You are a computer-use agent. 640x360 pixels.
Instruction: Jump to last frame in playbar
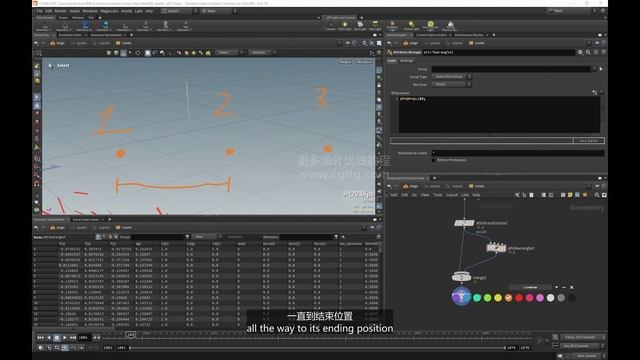point(73,338)
